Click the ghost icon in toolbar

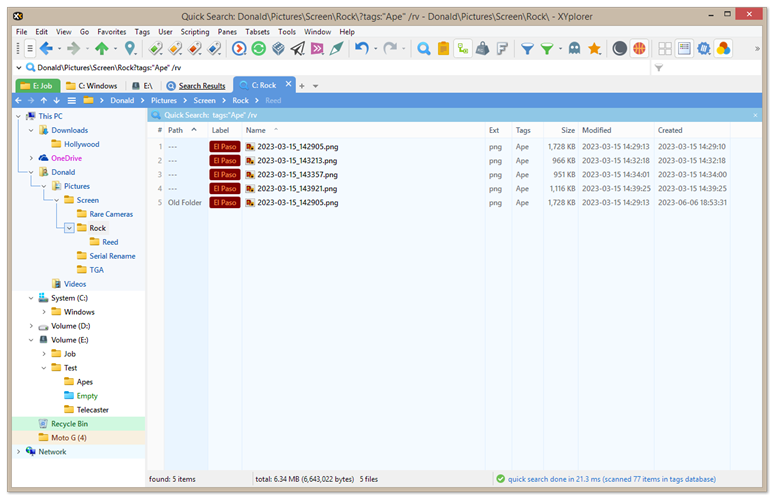(x=575, y=48)
